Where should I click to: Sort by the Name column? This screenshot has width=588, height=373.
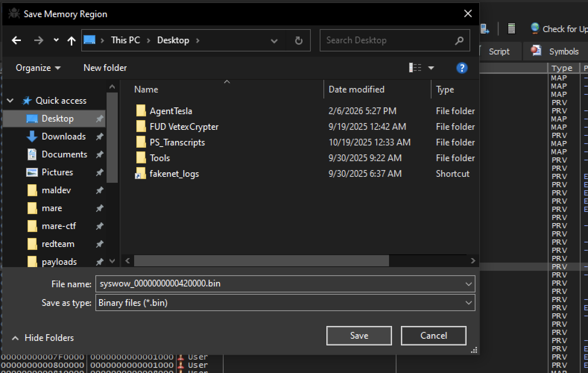146,90
